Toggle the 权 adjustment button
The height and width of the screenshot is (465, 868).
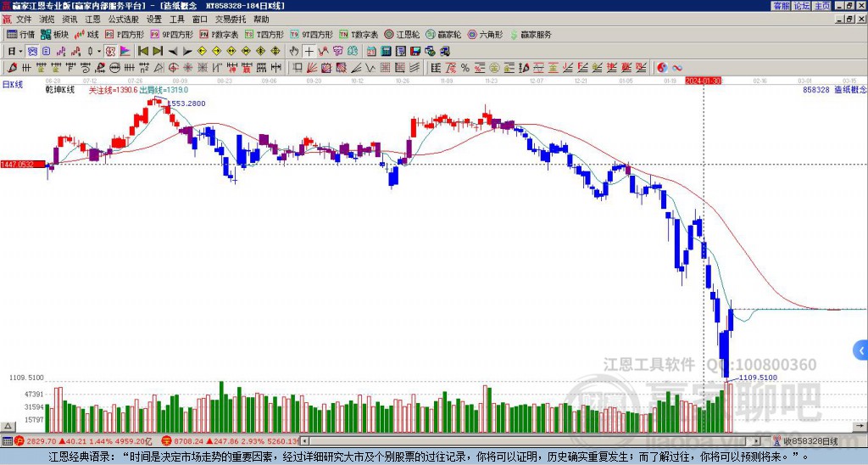[x=110, y=51]
